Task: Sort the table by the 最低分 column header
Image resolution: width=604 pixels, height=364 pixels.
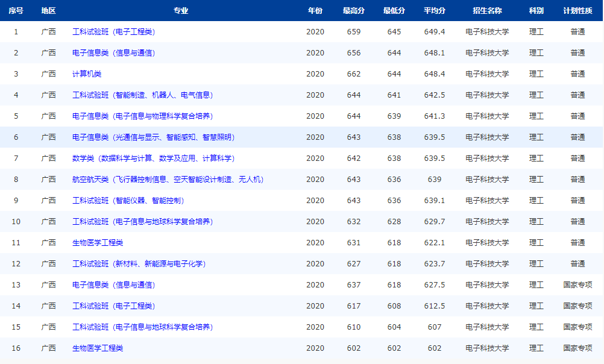Action: click(x=394, y=10)
